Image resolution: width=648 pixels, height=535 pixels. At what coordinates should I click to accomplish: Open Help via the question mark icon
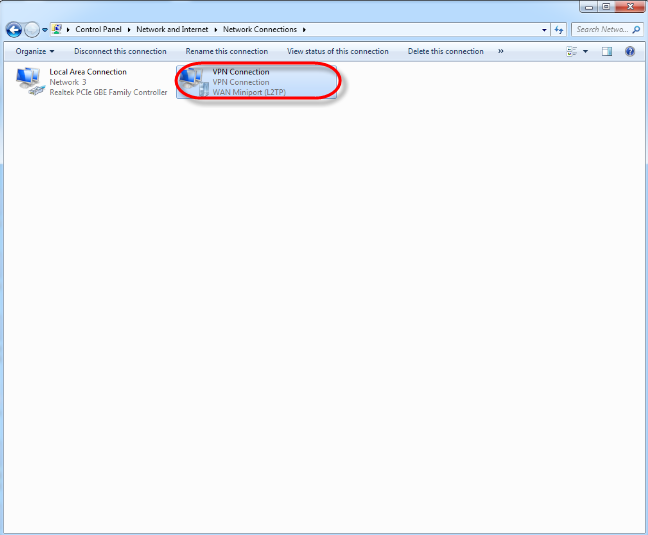(630, 52)
